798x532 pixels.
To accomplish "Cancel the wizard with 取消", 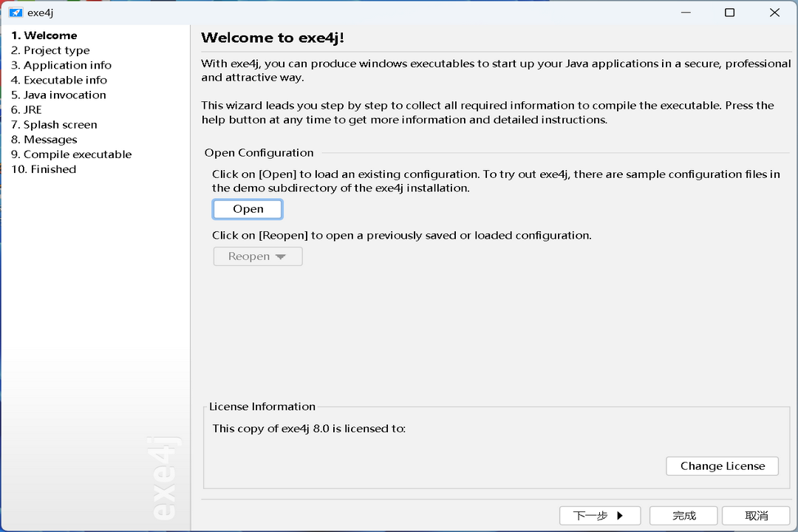I will pos(756,515).
